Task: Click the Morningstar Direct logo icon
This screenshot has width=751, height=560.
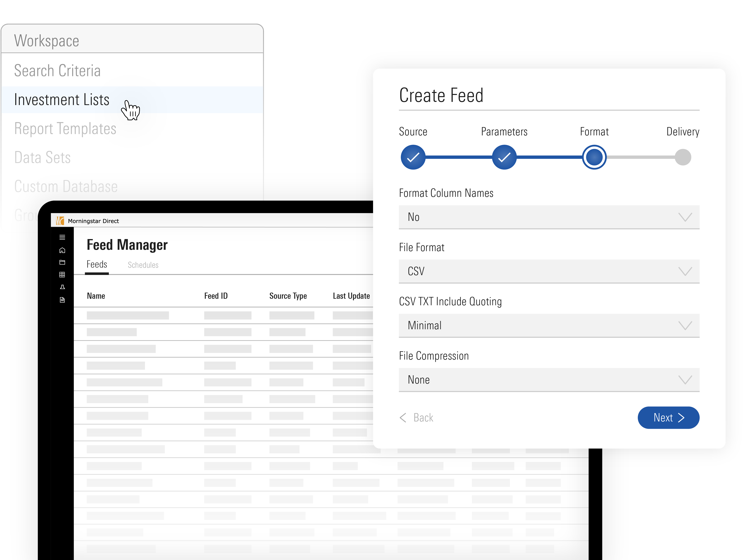Action: 60,221
